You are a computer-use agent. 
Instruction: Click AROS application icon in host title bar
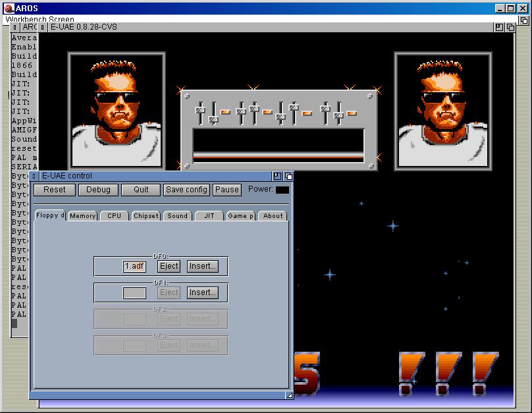(9, 8)
